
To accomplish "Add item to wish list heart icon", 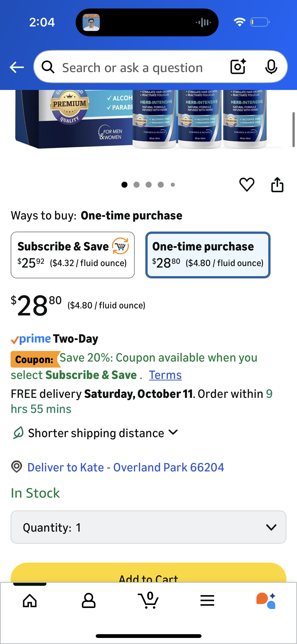I will click(x=247, y=185).
